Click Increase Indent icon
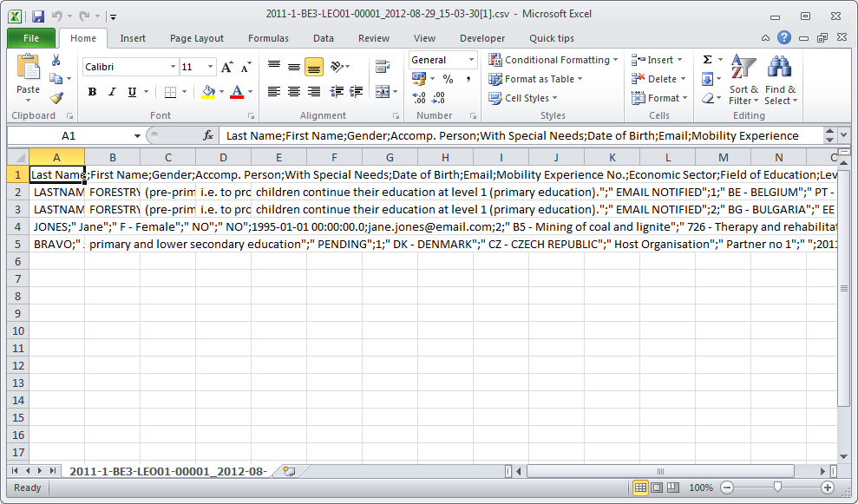Image resolution: width=858 pixels, height=504 pixels. (357, 92)
